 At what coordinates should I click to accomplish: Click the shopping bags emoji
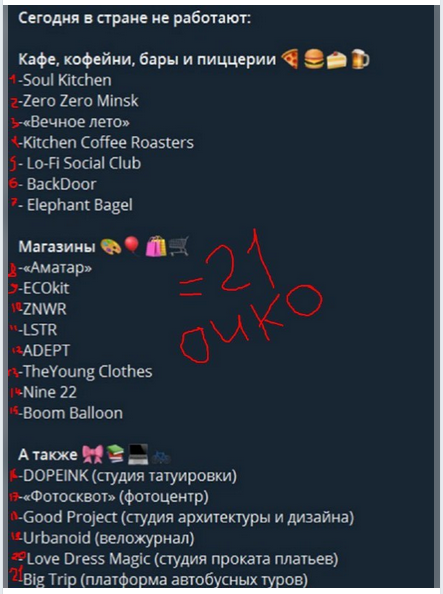click(156, 247)
